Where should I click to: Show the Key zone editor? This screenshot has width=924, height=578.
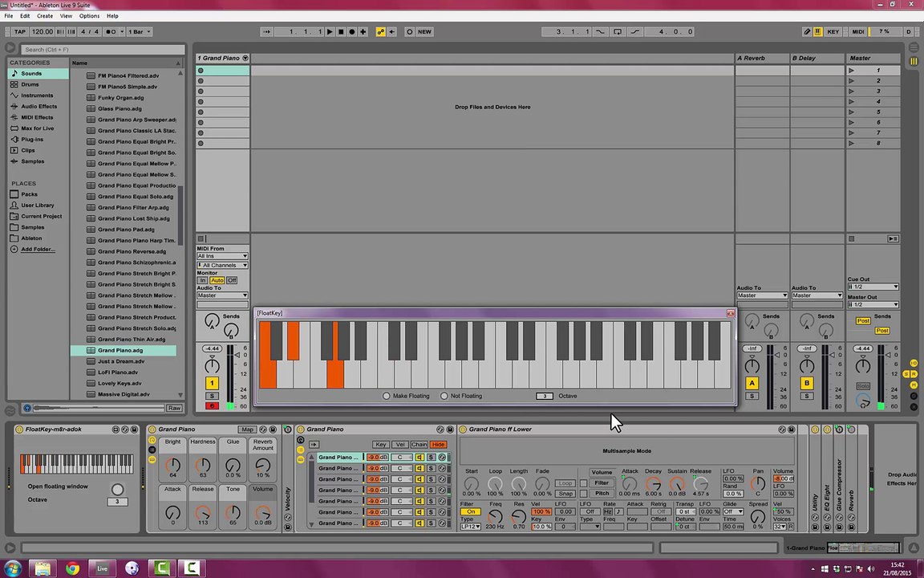(x=381, y=445)
